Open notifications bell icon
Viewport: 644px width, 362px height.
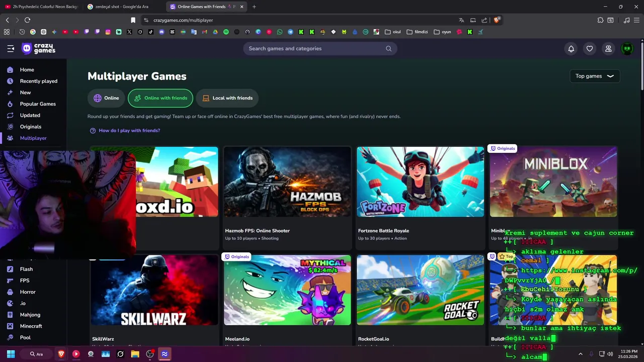pos(571,49)
